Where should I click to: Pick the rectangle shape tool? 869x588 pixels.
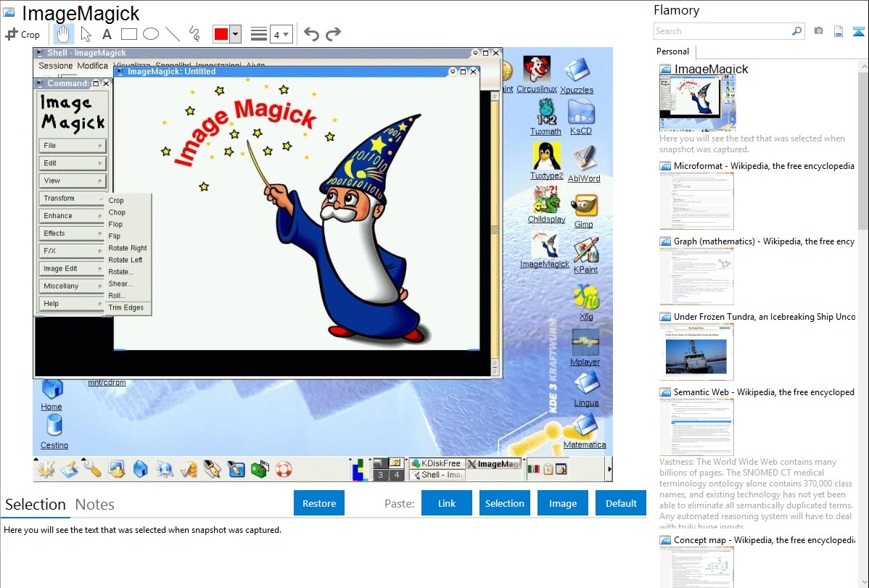(128, 34)
